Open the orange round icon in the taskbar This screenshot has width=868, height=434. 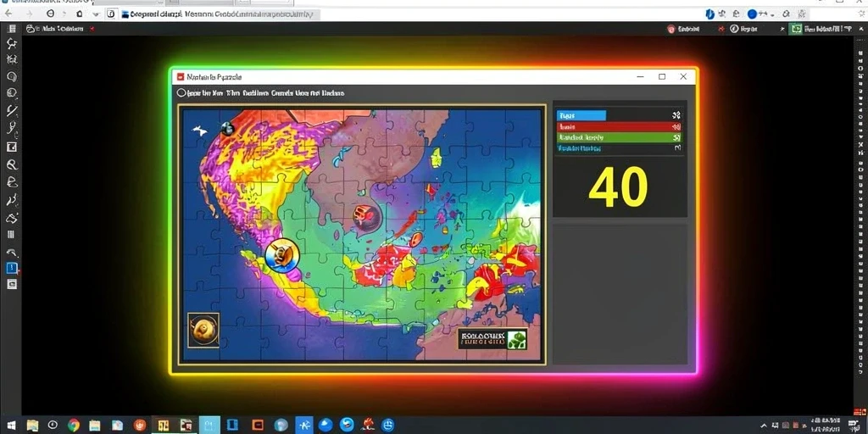click(x=140, y=426)
